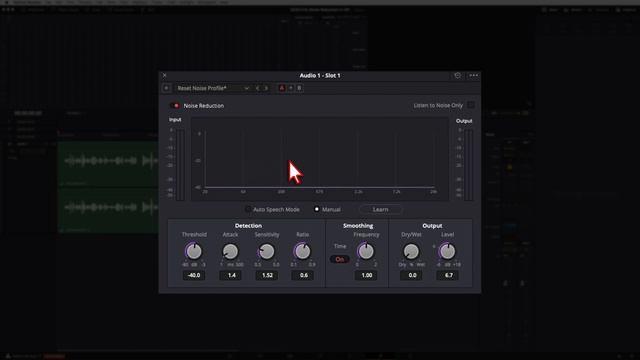
Task: Close the Audio 1 - Slot 1 dialog
Action: [164, 76]
